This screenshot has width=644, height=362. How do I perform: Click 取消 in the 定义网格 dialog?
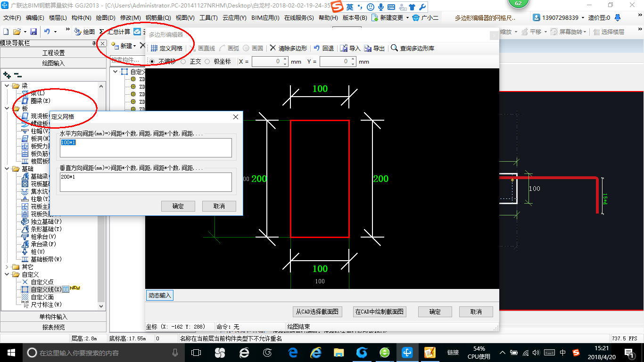click(x=219, y=206)
